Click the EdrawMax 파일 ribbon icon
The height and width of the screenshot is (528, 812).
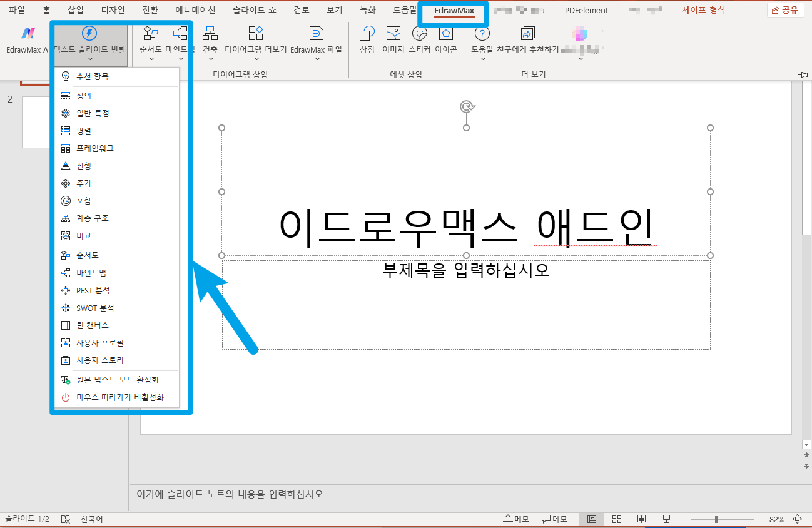pyautogui.click(x=317, y=34)
